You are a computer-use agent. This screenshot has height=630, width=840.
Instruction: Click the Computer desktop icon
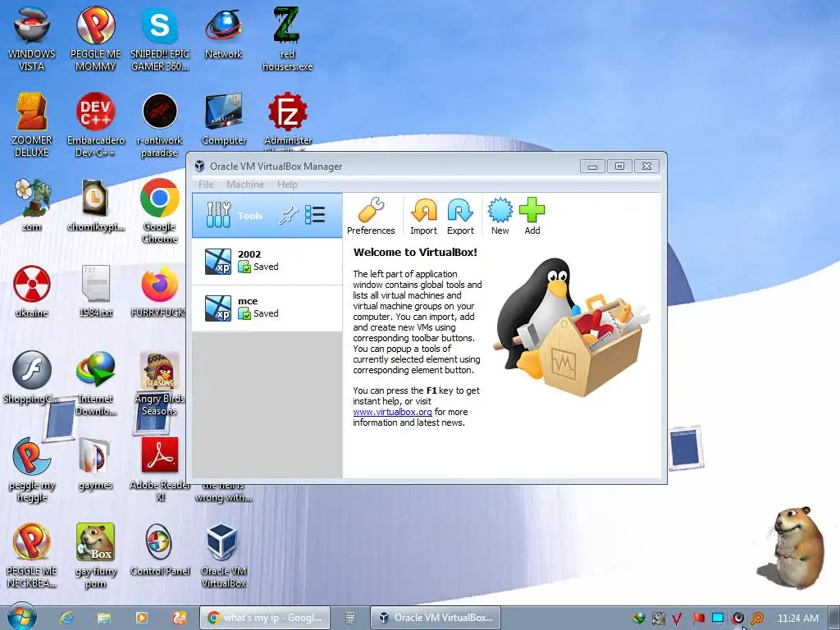click(223, 119)
